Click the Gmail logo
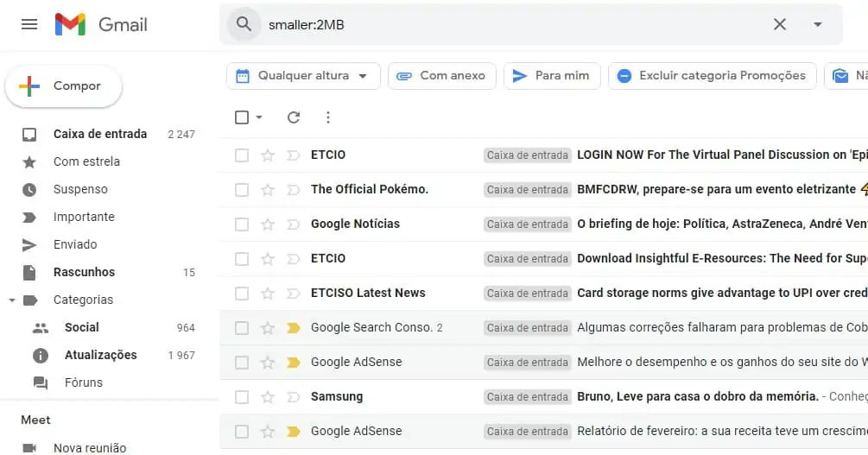The width and height of the screenshot is (868, 455). pyautogui.click(x=101, y=24)
